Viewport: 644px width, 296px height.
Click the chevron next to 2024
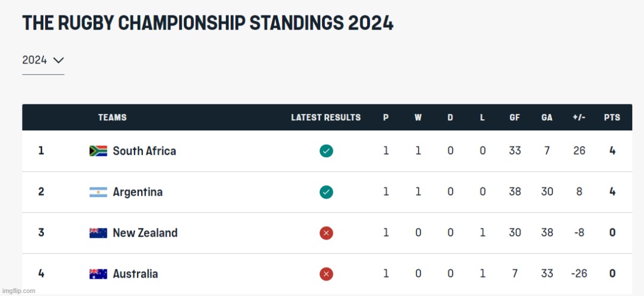point(58,60)
